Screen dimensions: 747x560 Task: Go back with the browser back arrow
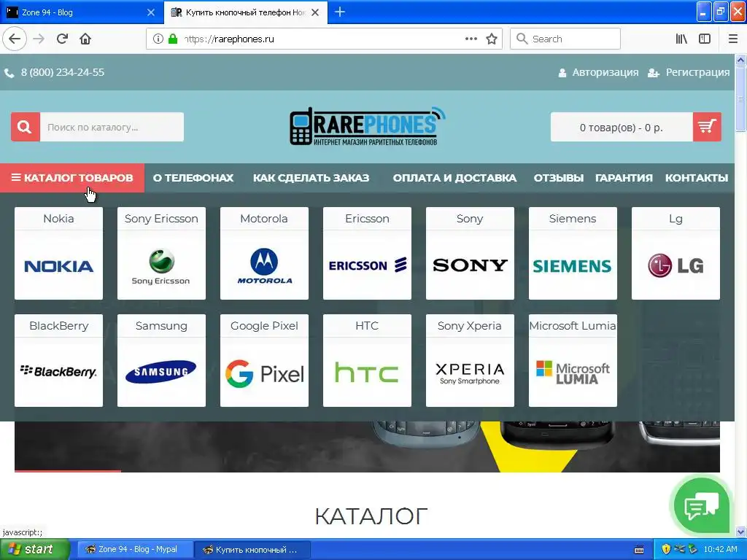tap(15, 39)
